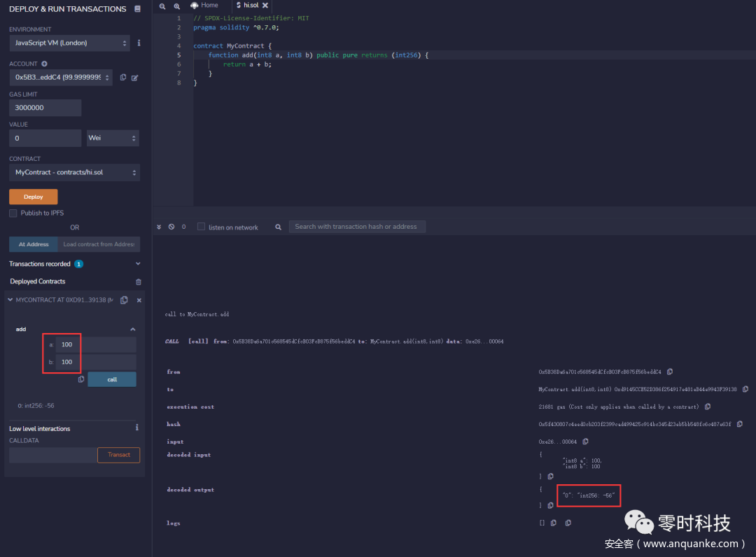This screenshot has width=756, height=557.
Task: Focus the transaction hash search field
Action: click(x=357, y=227)
